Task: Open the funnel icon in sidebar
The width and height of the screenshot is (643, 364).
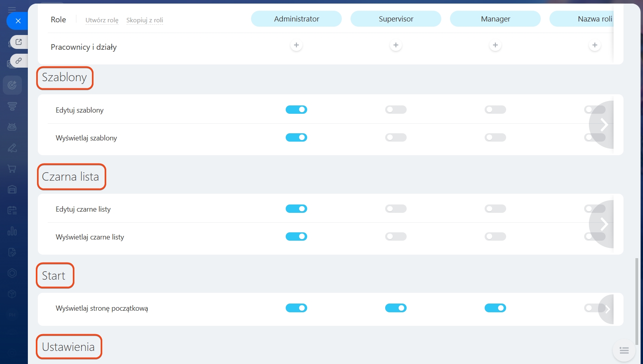Action: pos(12,106)
